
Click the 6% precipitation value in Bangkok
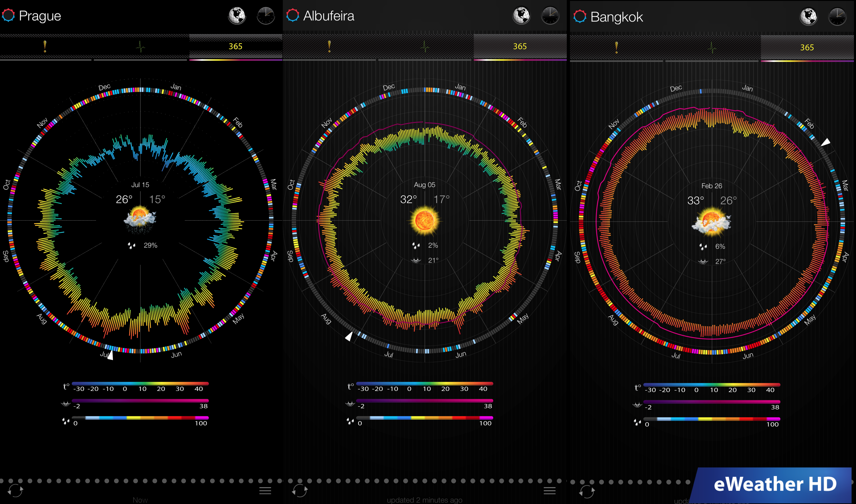720,247
